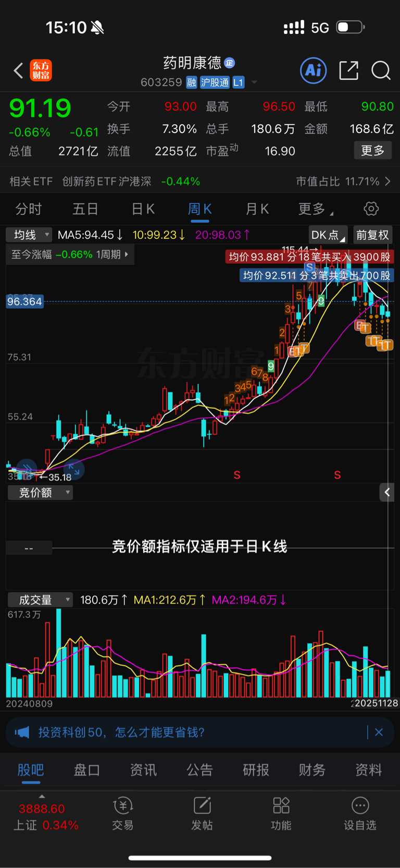Tap the L1 quote level badge
This screenshot has width=400, height=868.
(238, 82)
